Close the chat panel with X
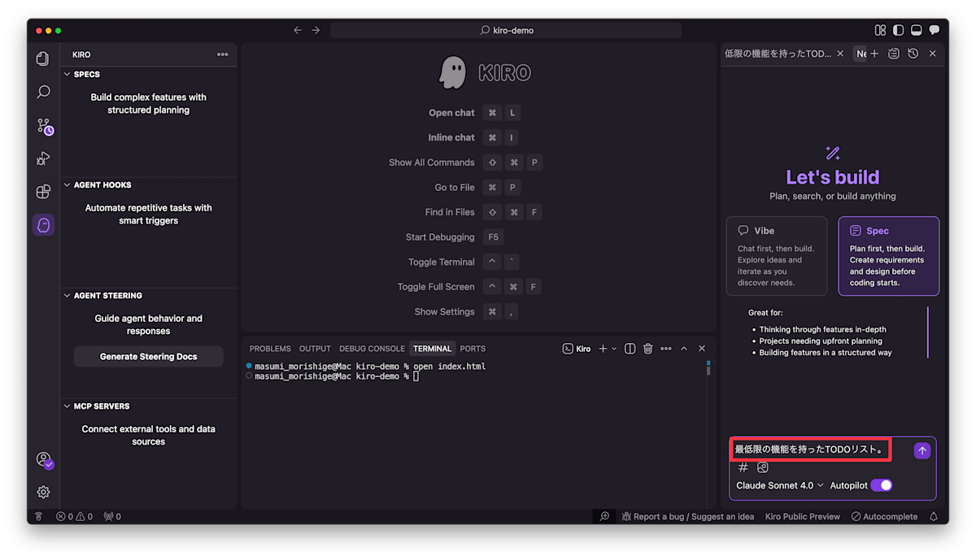The image size is (976, 560). click(933, 54)
